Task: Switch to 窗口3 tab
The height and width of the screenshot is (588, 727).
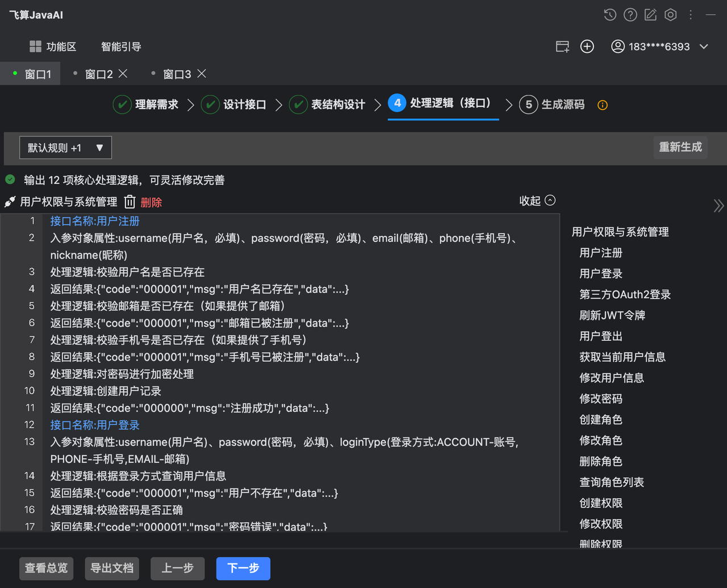Action: [177, 74]
